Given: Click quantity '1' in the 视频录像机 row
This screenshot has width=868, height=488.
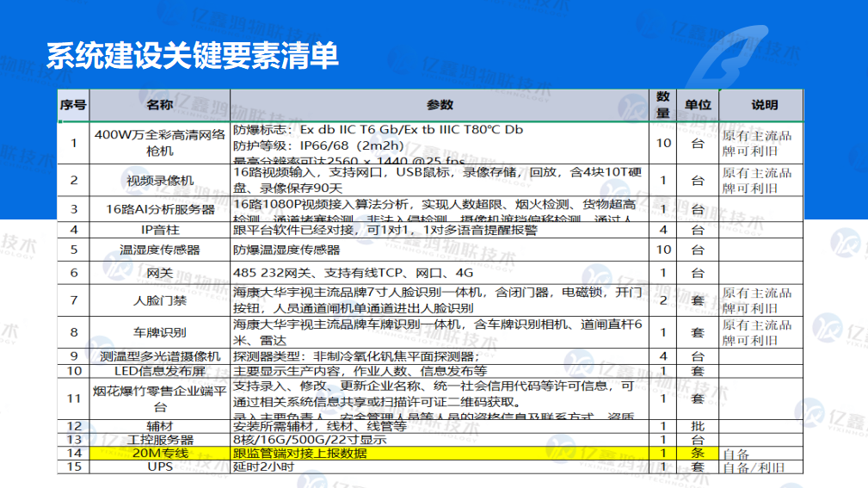Looking at the screenshot, I should tap(663, 181).
